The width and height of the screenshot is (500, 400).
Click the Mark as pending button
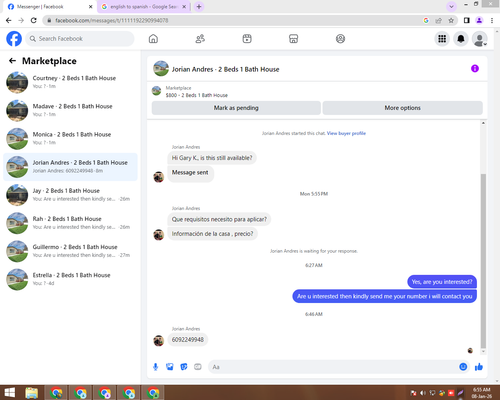click(236, 108)
